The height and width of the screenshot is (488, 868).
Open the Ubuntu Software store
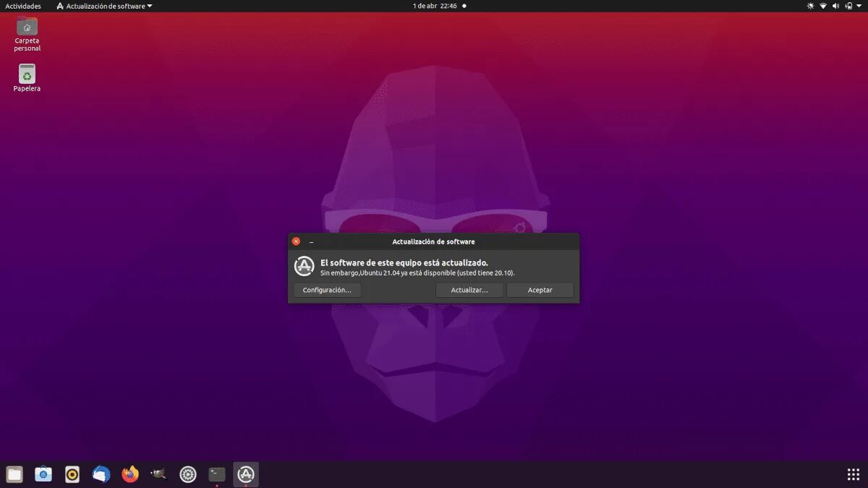pyautogui.click(x=43, y=474)
